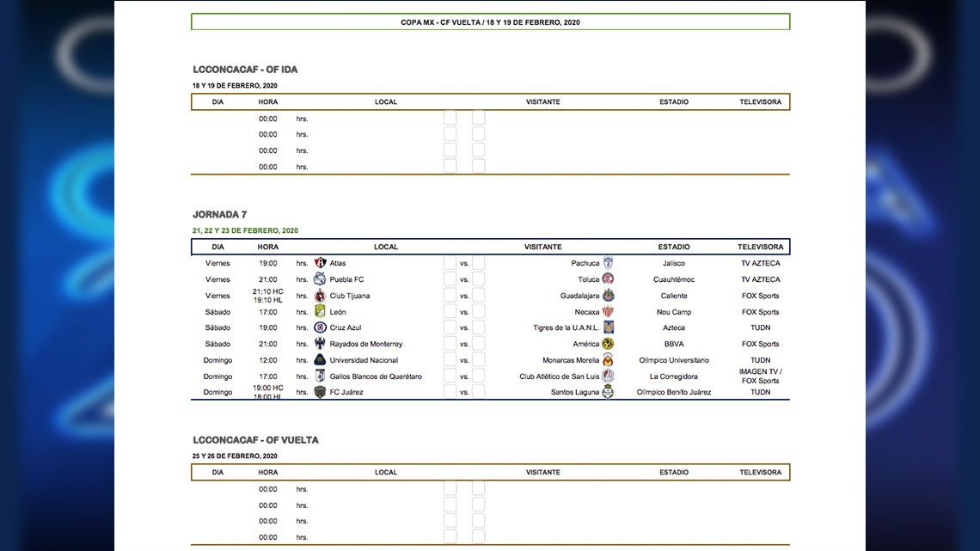Select the Atlas club crest
This screenshot has width=980, height=551.
[320, 262]
